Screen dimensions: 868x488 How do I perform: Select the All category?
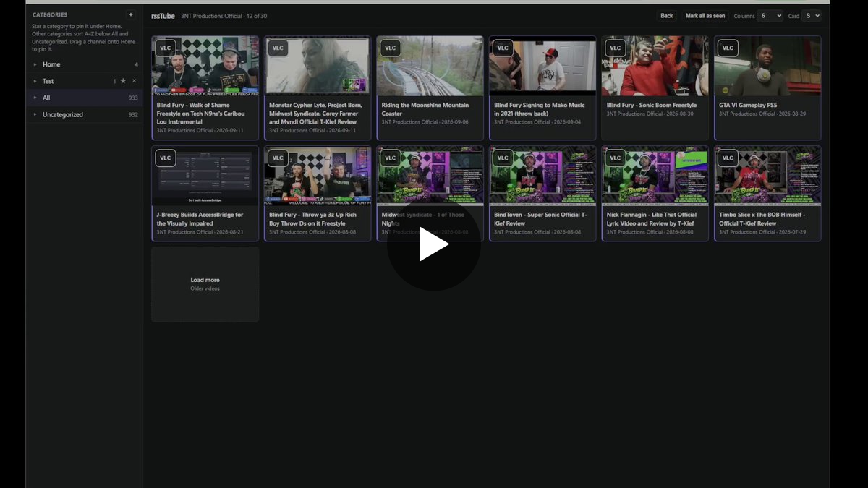point(85,98)
